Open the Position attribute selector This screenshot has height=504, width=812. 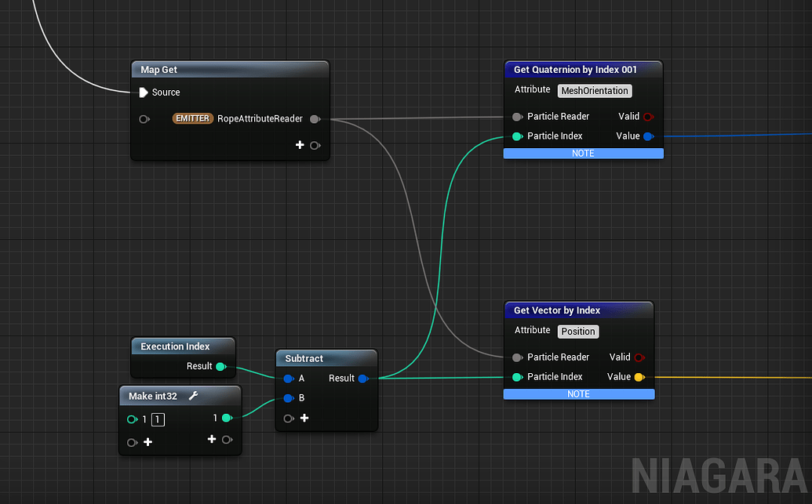pos(578,331)
